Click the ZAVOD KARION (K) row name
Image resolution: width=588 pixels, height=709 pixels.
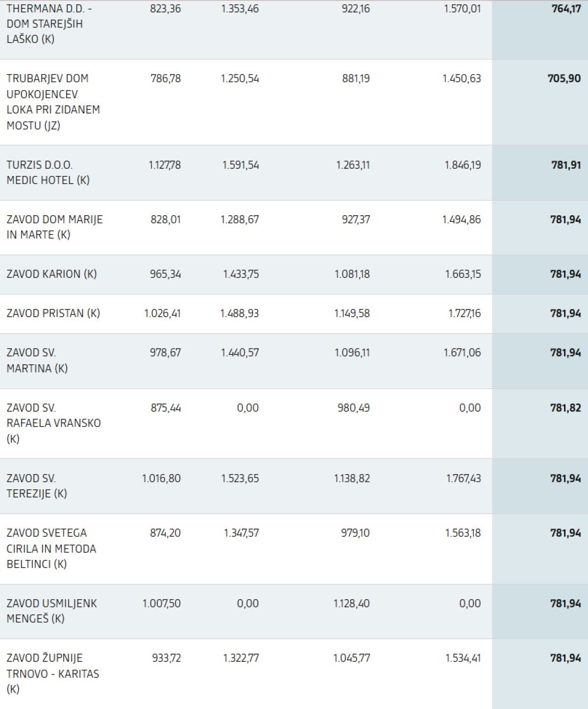51,274
